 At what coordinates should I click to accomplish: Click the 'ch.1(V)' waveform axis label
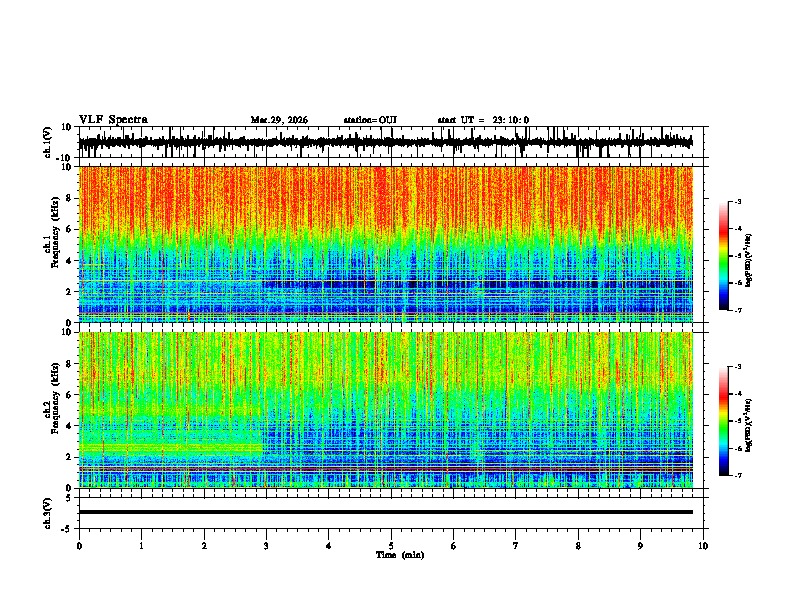[x=48, y=142]
